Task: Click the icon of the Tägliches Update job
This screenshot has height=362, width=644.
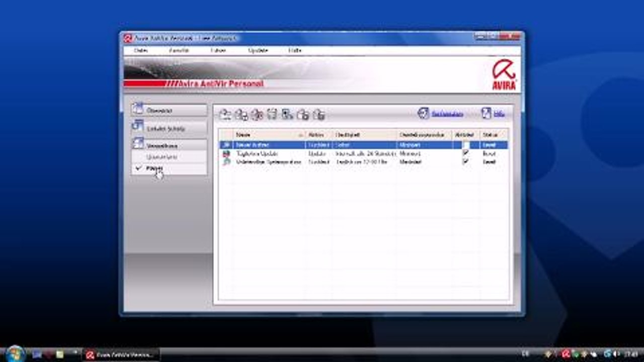Action: (x=226, y=153)
